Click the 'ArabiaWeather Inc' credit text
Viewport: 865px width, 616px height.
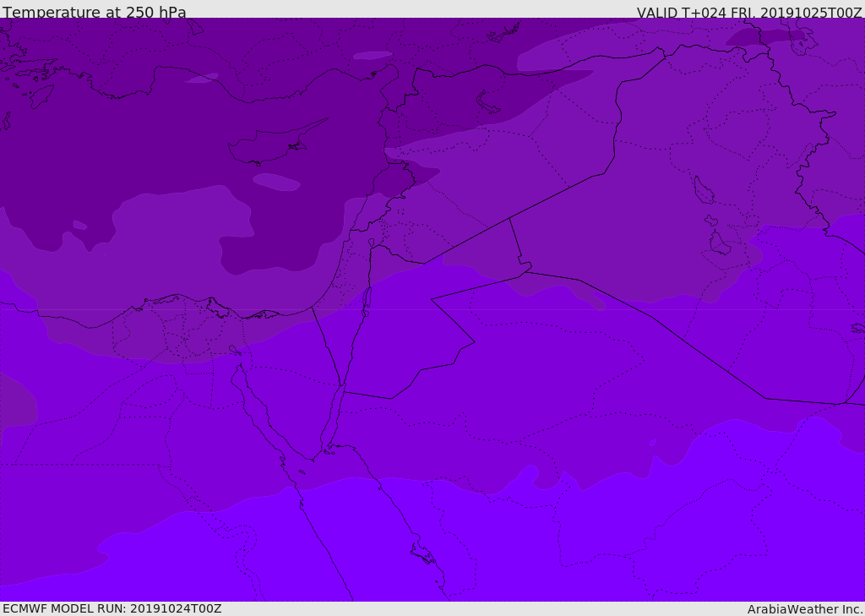(804, 609)
